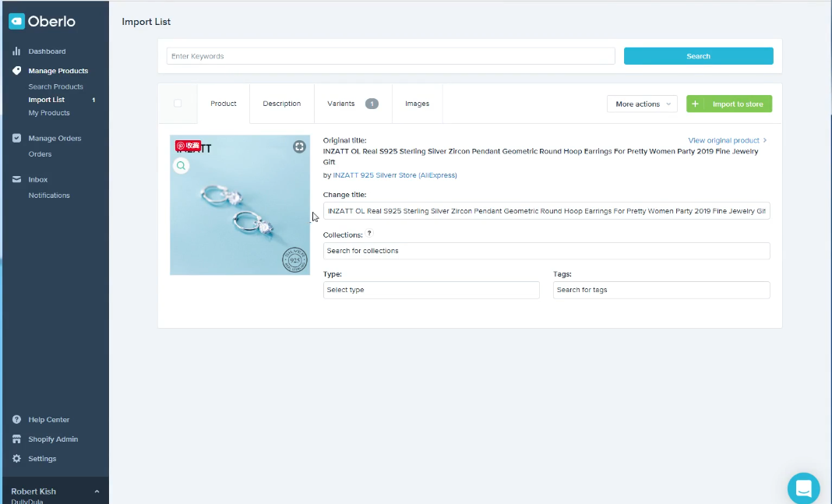Screen dimensions: 832x504
Task: Tick the product selection checkbox
Action: click(x=178, y=104)
